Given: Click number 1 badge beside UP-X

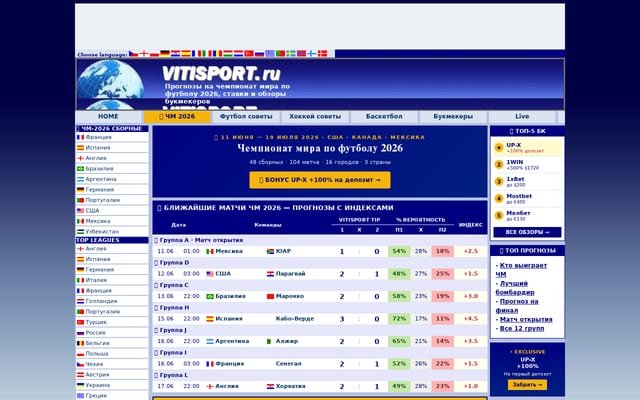Looking at the screenshot, I should (499, 148).
